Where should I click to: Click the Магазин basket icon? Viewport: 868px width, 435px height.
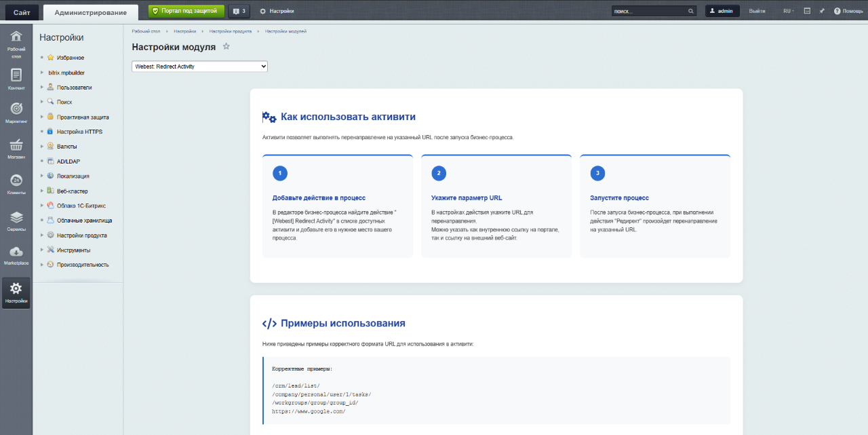[16, 146]
